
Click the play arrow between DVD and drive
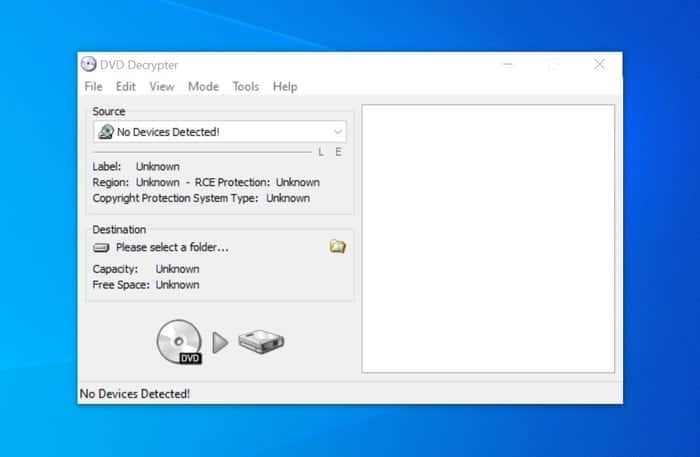220,343
